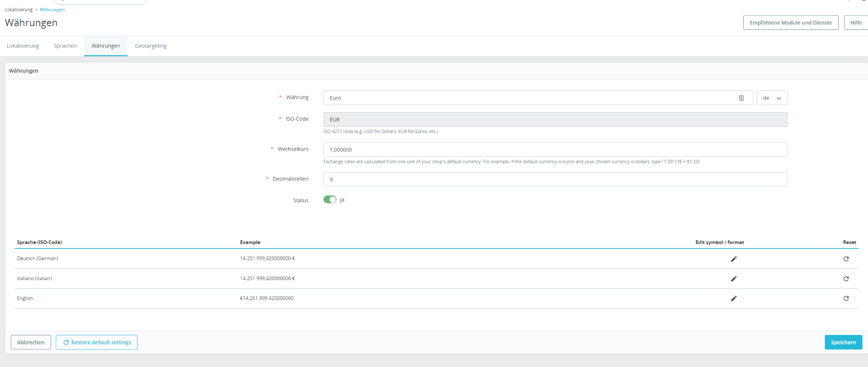
Task: Click the ISO-Code field showing EUR
Action: point(555,119)
